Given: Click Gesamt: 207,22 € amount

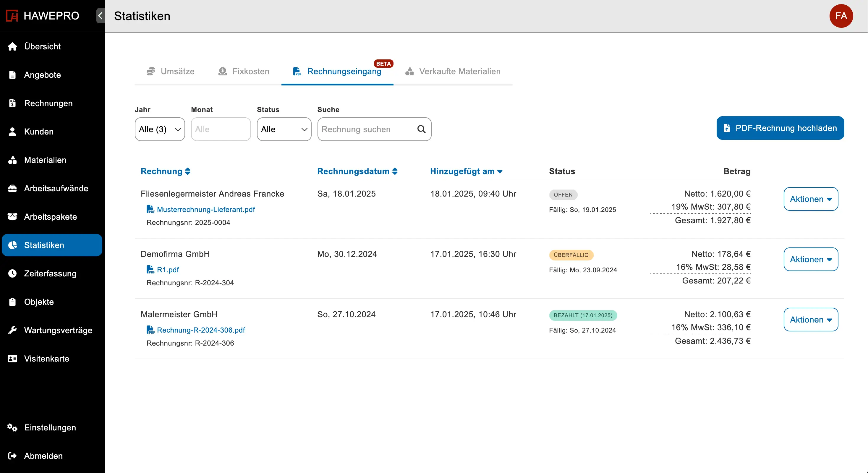Looking at the screenshot, I should pyautogui.click(x=716, y=281).
